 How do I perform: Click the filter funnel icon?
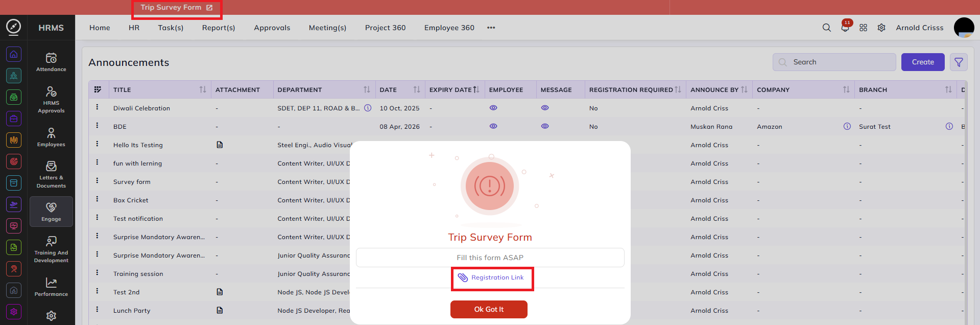click(959, 62)
